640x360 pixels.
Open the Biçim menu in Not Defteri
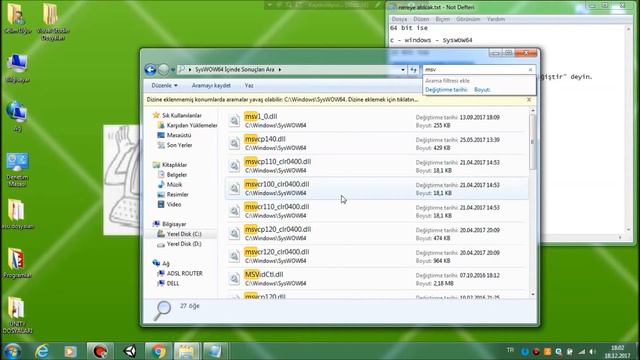[x=442, y=19]
